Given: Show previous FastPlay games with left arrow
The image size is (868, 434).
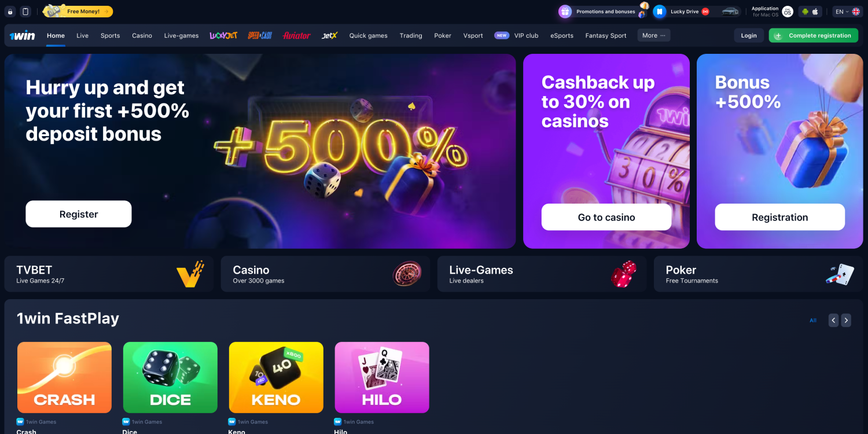Looking at the screenshot, I should pyautogui.click(x=833, y=320).
